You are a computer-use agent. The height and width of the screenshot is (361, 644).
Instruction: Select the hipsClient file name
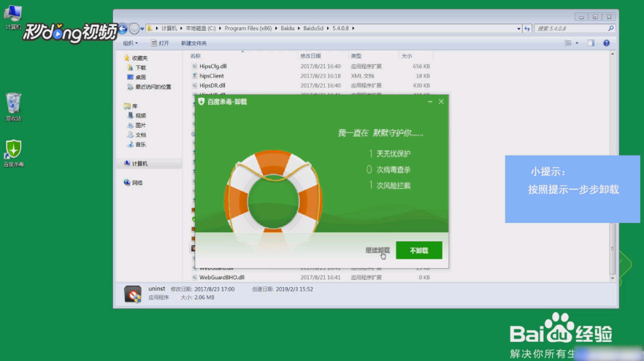tap(212, 76)
